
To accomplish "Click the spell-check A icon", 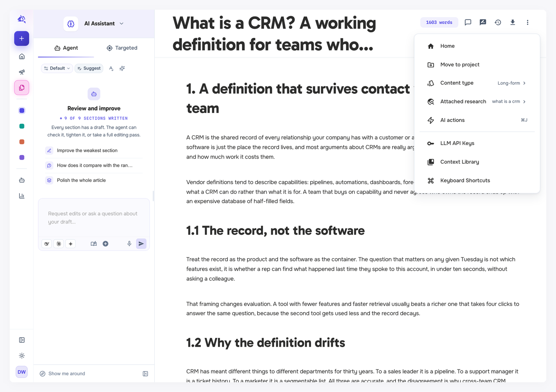I will [x=111, y=68].
